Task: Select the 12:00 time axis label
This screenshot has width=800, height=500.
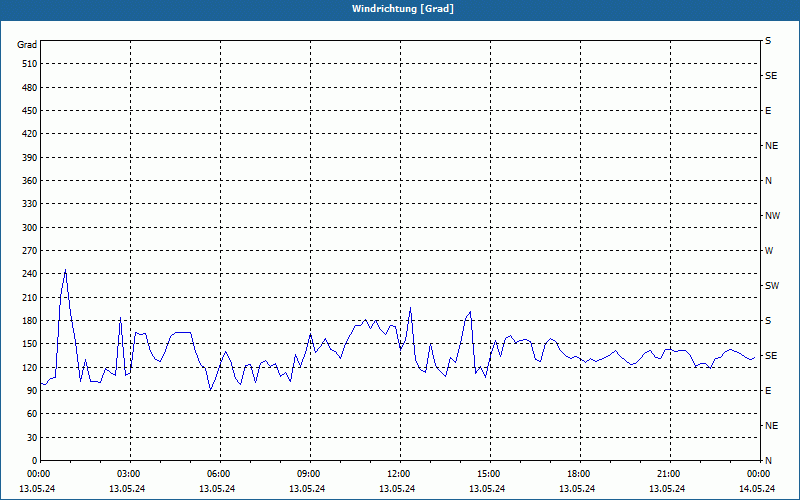Action: 398,474
